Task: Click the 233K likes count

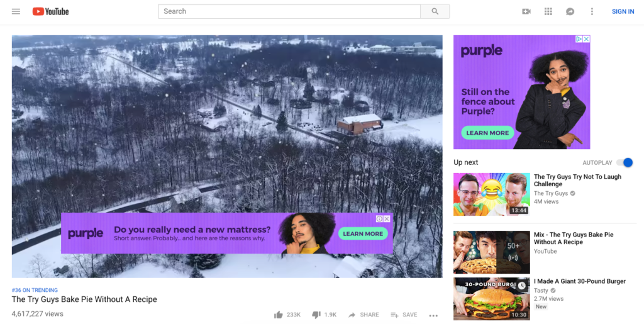Action: (294, 315)
